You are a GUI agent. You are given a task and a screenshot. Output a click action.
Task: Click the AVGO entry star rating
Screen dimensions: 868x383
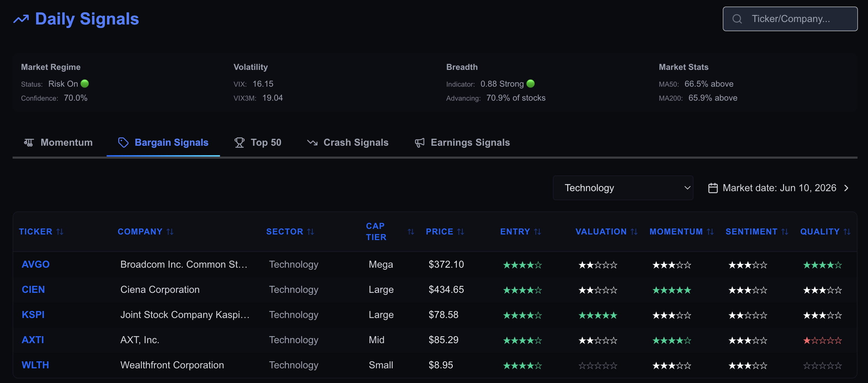point(522,265)
